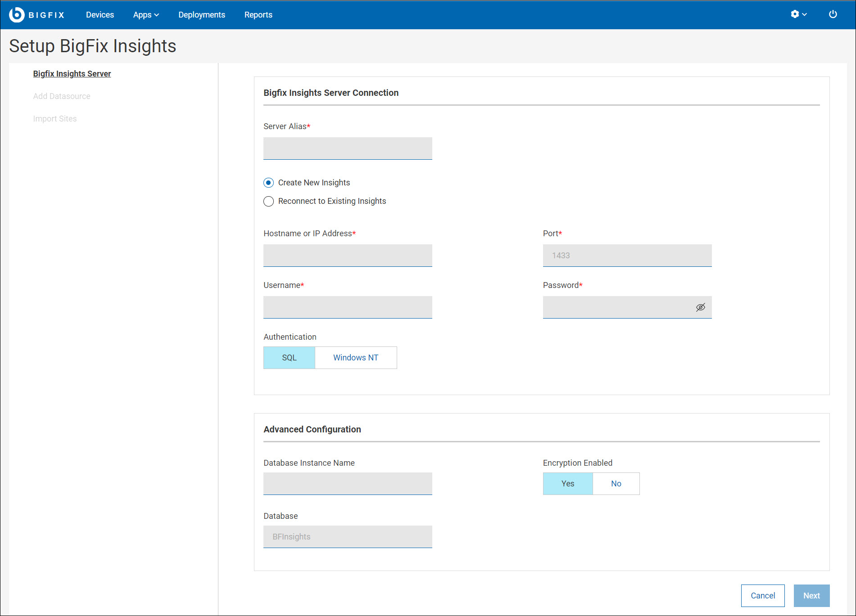The width and height of the screenshot is (856, 616).
Task: Click the Hostname or IP Address field
Action: tap(348, 256)
